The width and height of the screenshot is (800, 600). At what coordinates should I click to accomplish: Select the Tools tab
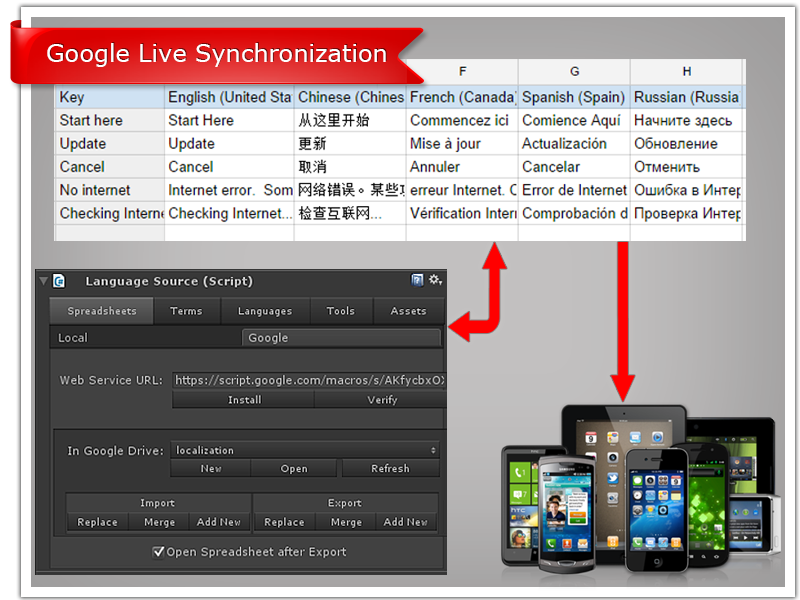click(x=340, y=311)
